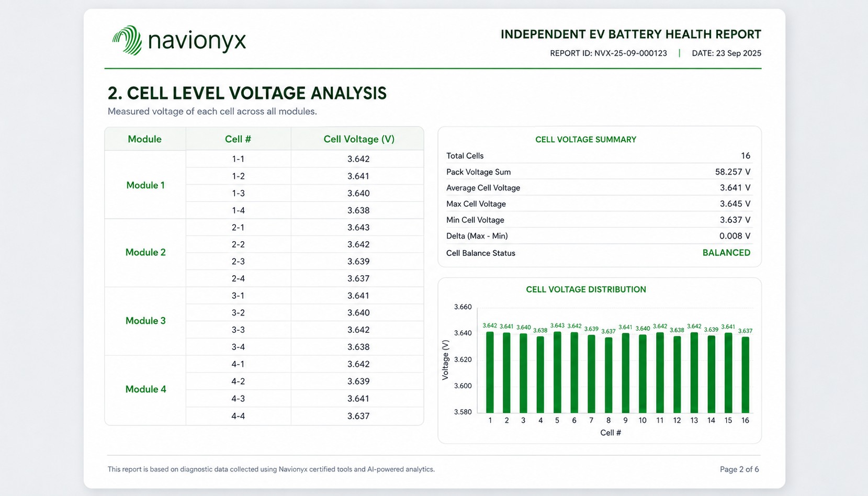868x496 pixels.
Task: Click cell number 1-3 in the table
Action: 238,194
